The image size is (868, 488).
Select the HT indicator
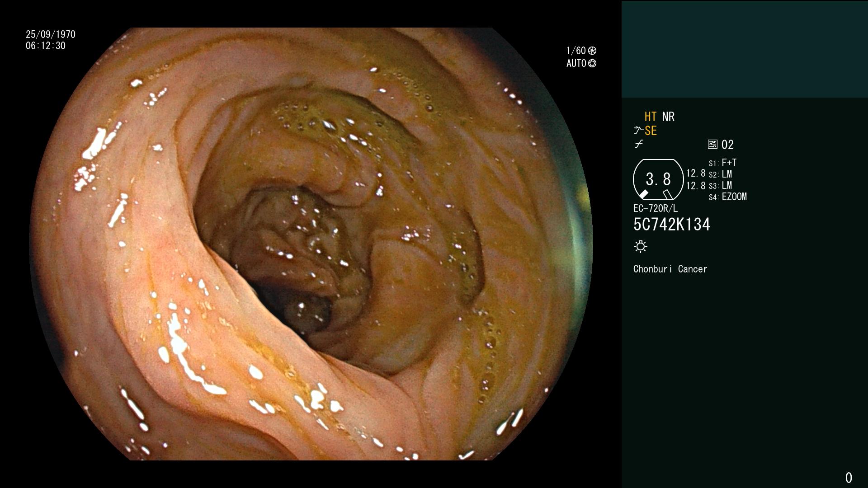[651, 117]
